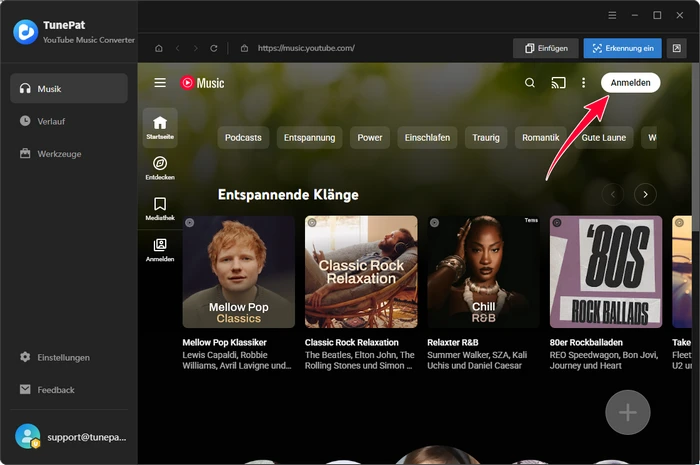
Task: Click the music.youtube.com address field
Action: (x=306, y=48)
